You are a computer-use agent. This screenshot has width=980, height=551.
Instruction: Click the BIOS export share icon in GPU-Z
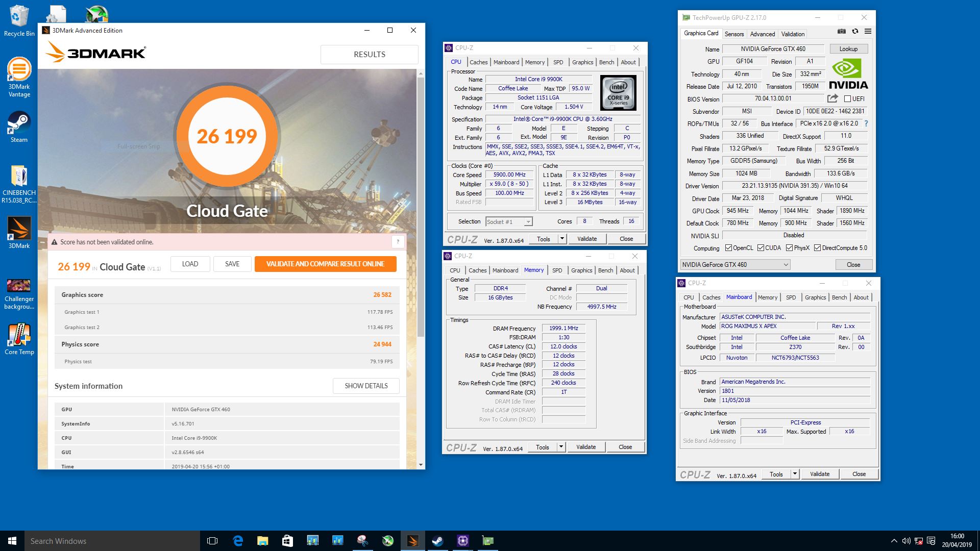click(833, 98)
